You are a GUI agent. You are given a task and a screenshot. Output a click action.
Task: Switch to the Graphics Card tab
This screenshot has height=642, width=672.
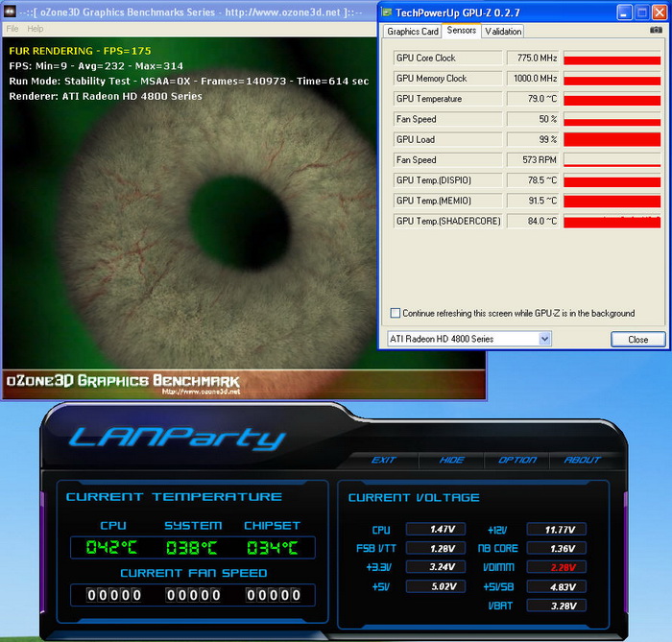412,32
